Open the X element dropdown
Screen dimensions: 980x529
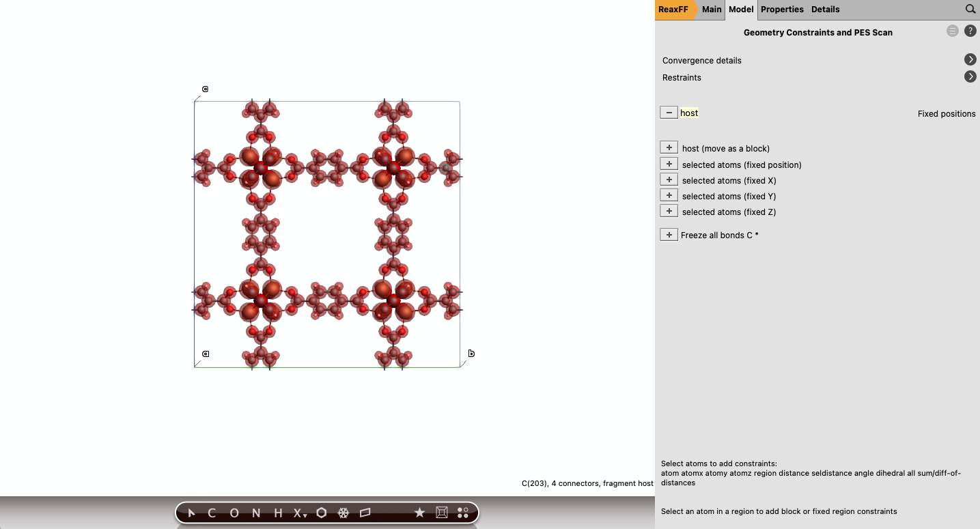[x=298, y=513]
